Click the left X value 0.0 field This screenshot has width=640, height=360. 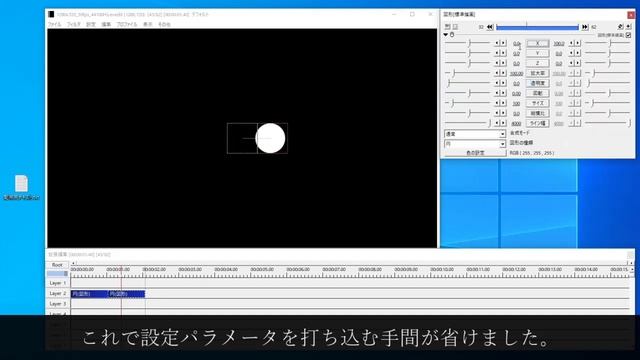(517, 43)
